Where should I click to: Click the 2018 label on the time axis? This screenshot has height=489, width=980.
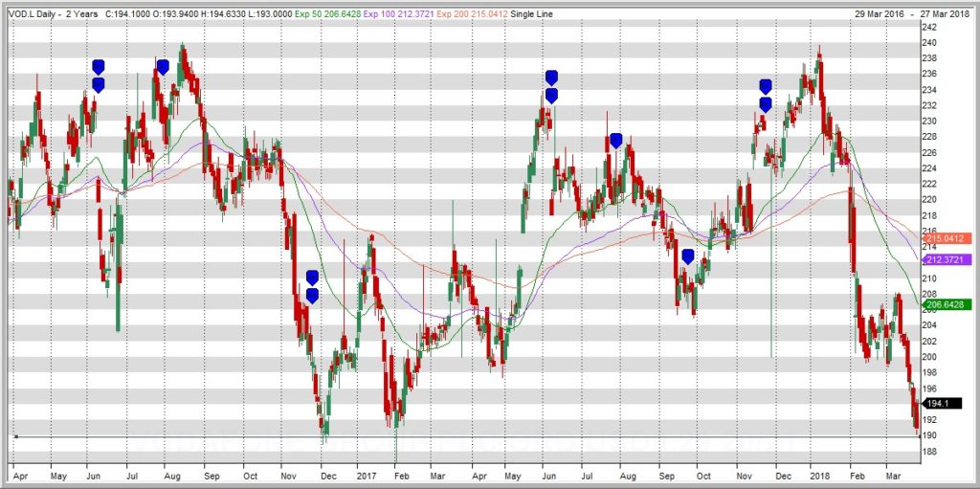click(820, 475)
